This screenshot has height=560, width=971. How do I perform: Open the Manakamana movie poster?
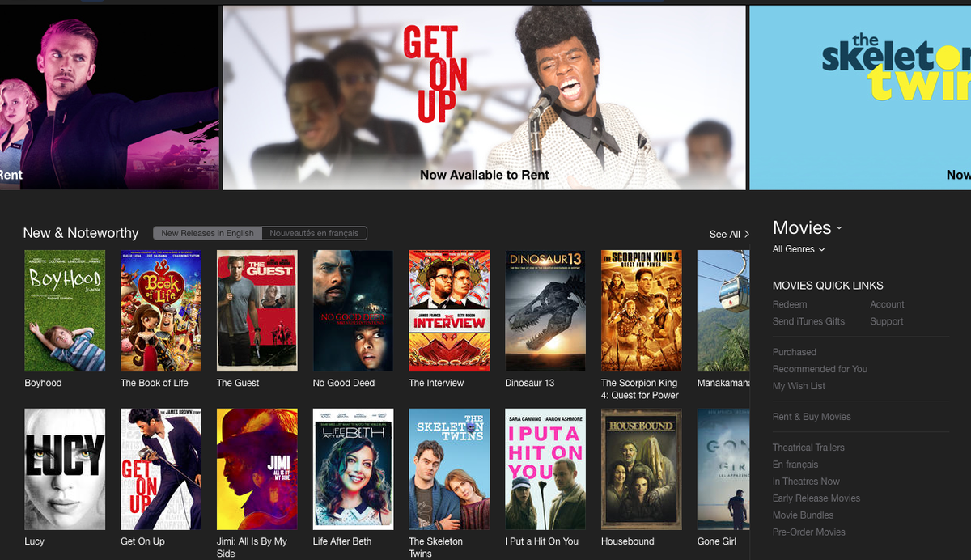coord(723,311)
